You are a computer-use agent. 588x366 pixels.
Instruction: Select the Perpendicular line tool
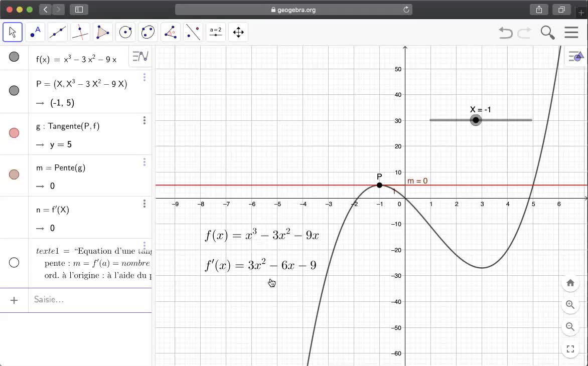80,33
